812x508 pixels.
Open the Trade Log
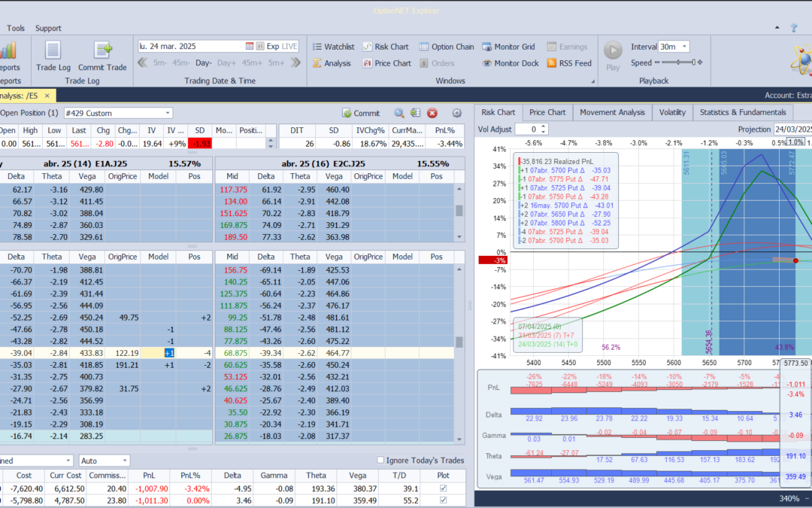click(53, 56)
